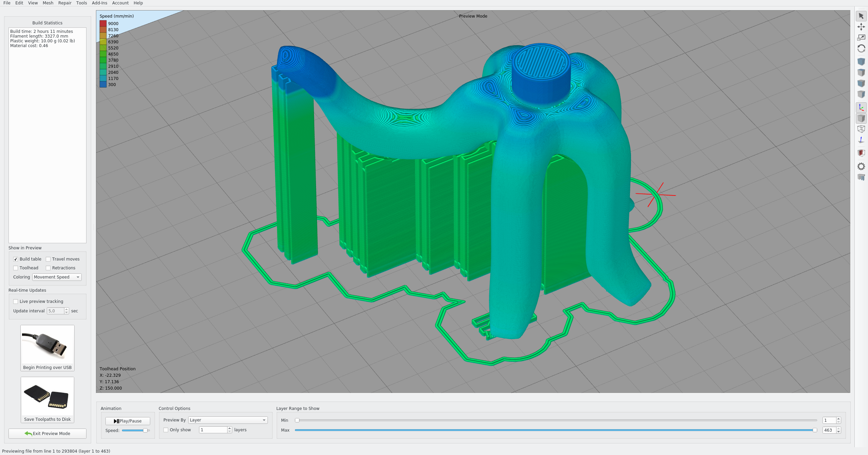The height and width of the screenshot is (455, 868).
Task: Click the 'Z: 150.000' toolhead position text
Action: [111, 388]
